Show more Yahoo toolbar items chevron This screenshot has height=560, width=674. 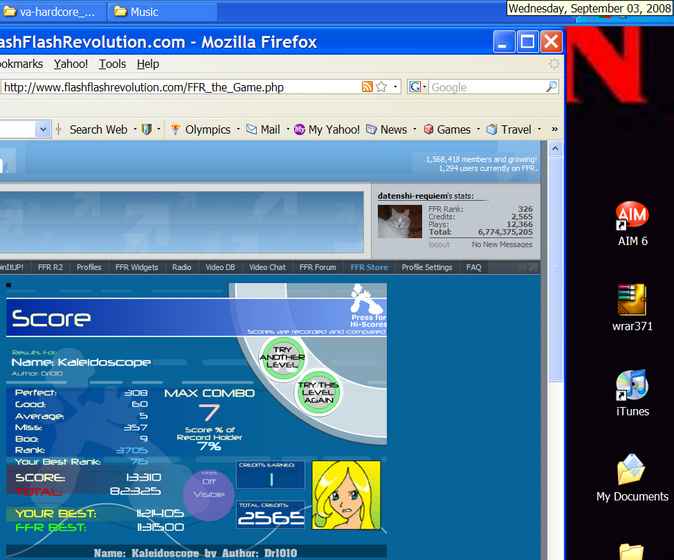pos(555,129)
